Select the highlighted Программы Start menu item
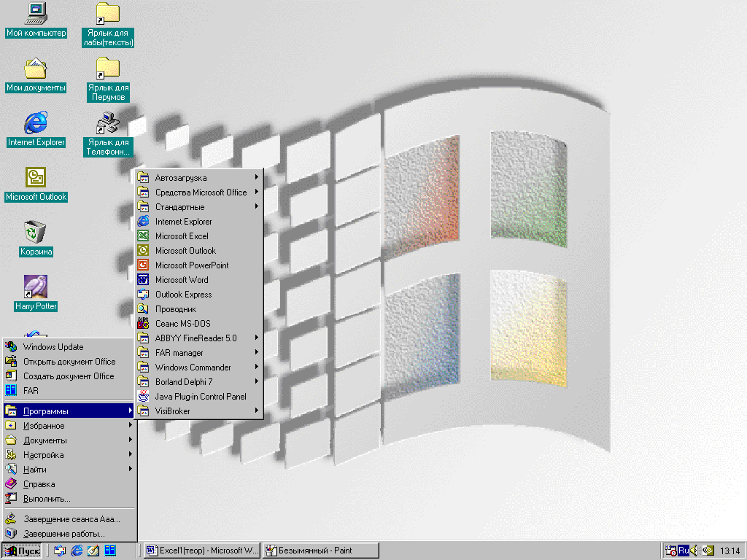This screenshot has width=747, height=560. [x=69, y=411]
